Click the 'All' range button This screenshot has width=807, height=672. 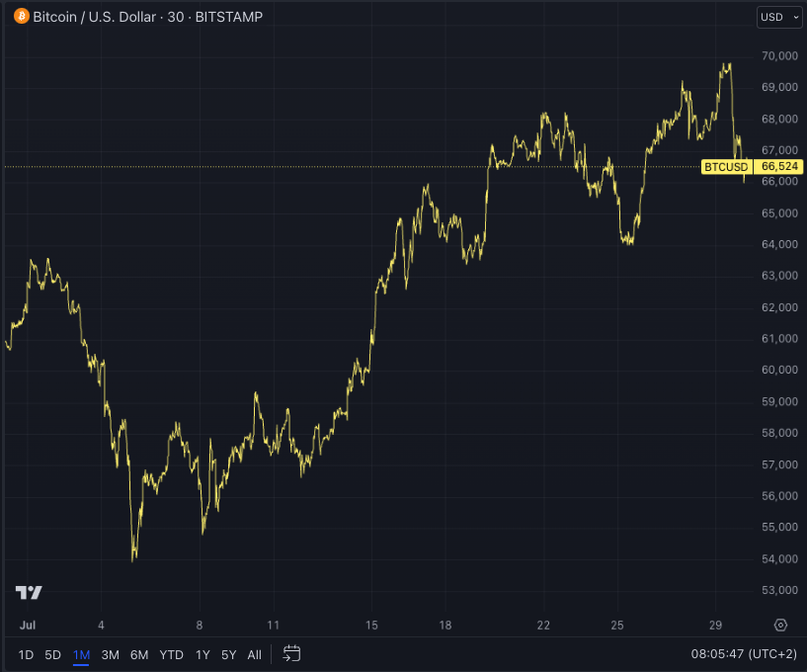254,654
